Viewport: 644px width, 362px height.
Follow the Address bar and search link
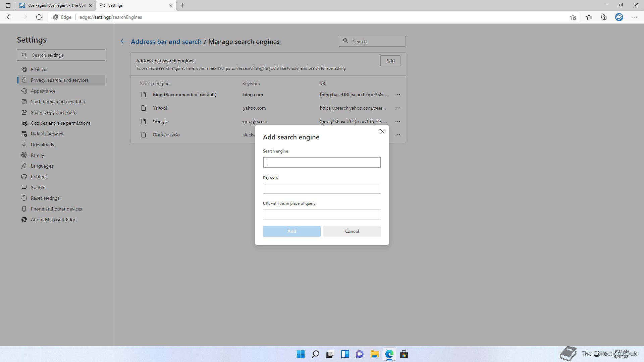click(166, 42)
